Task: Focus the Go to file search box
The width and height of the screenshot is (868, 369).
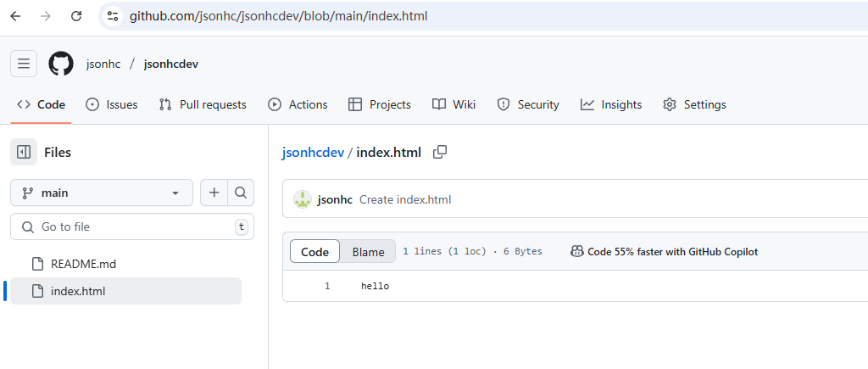Action: click(x=132, y=226)
